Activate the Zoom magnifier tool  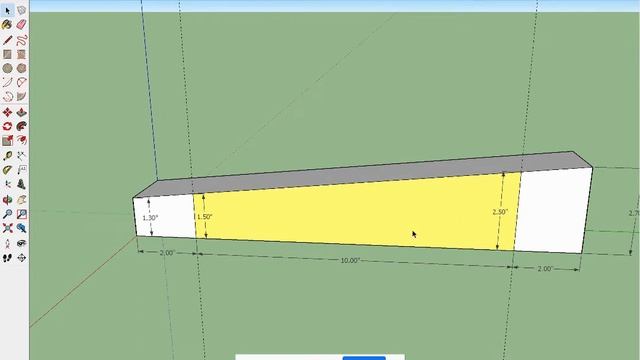pos(7,214)
